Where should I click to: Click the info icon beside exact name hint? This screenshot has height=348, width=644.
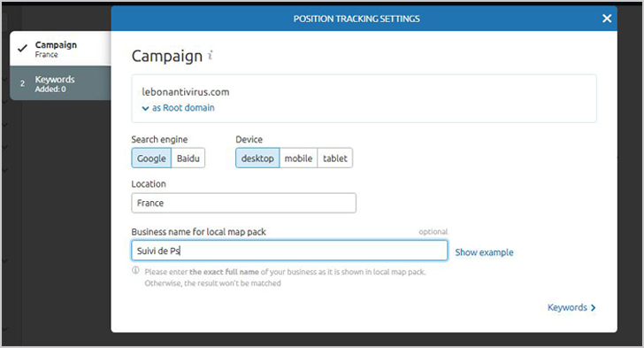135,270
